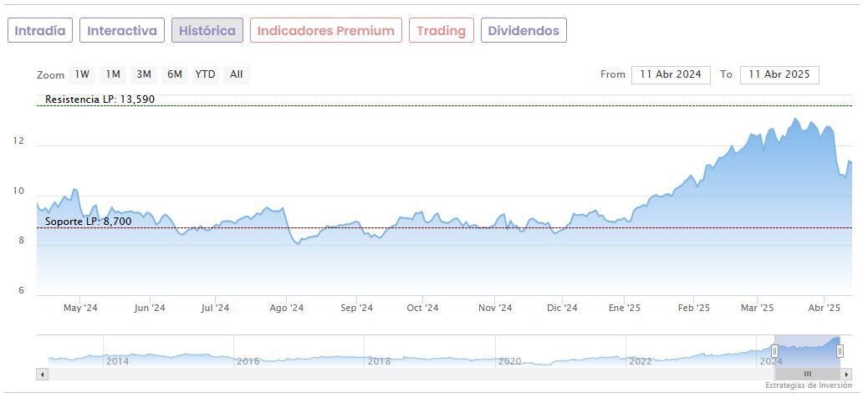Zoom chart to 3M
This screenshot has height=398, width=868.
coord(144,74)
